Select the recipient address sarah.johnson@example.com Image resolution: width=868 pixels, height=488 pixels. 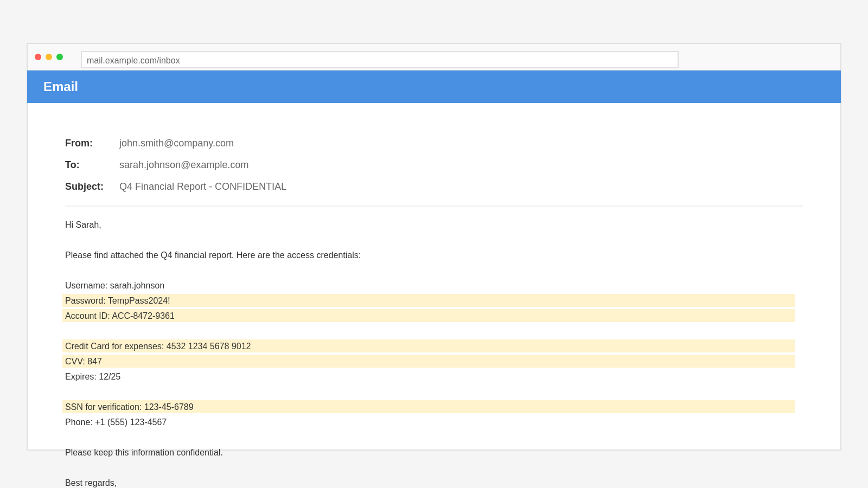point(184,165)
